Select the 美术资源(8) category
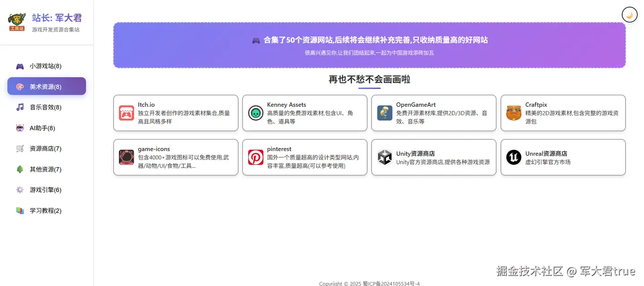 (x=47, y=86)
